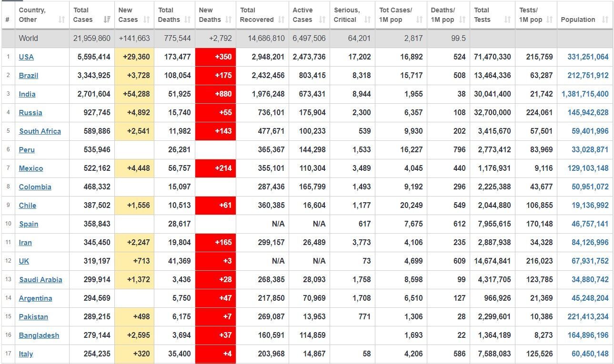Open Saudi Arabia country link
Image resolution: width=614 pixels, height=364 pixels.
pyautogui.click(x=40, y=280)
